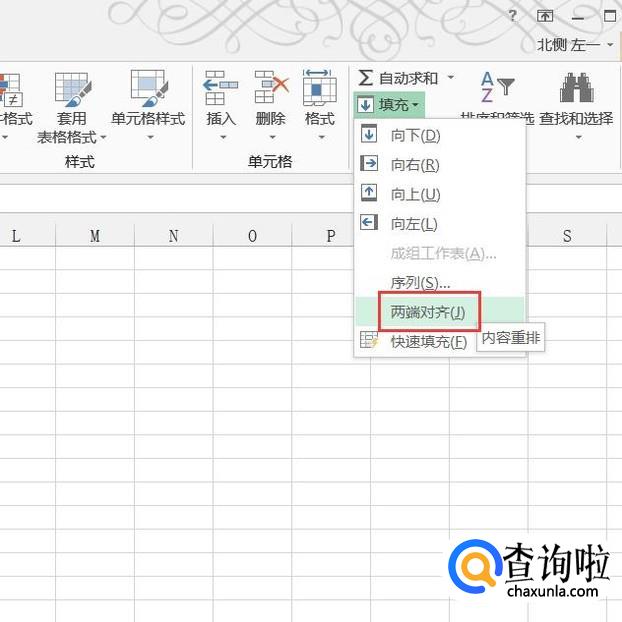Expand the AutoSum (自动求和) dropdown arrow
The height and width of the screenshot is (622, 622).
point(451,77)
